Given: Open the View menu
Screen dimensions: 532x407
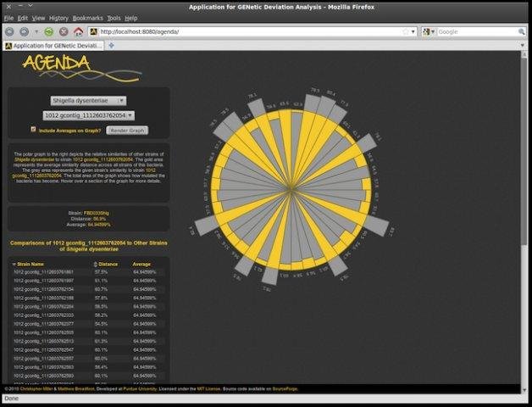Looking at the screenshot, I should tap(38, 19).
